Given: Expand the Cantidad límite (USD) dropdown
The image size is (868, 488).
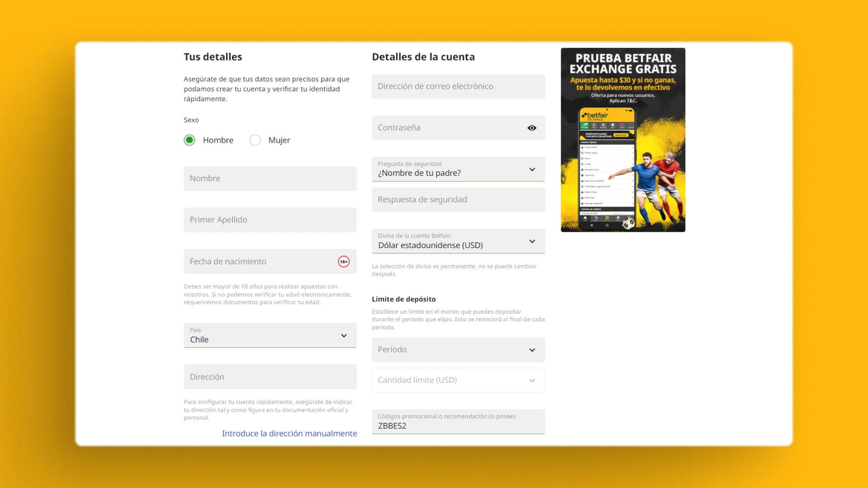Looking at the screenshot, I should click(x=458, y=380).
